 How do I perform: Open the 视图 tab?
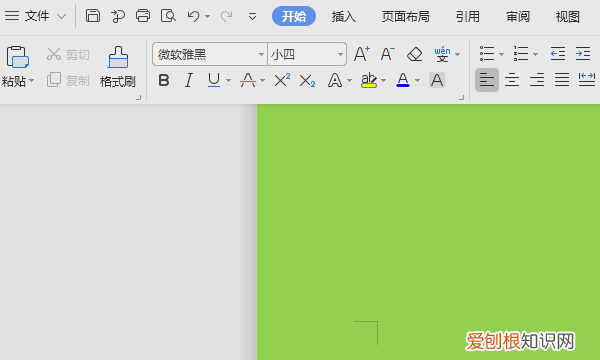tap(567, 16)
